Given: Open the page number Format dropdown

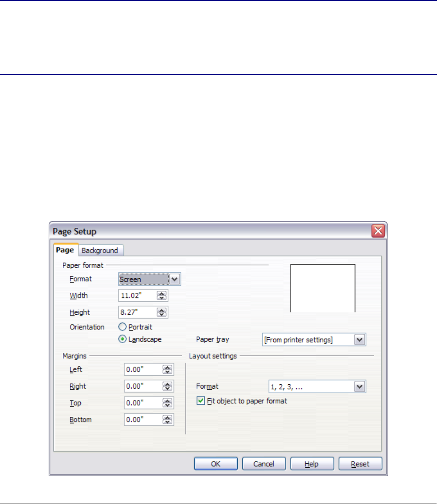Looking at the screenshot, I should tap(317, 387).
